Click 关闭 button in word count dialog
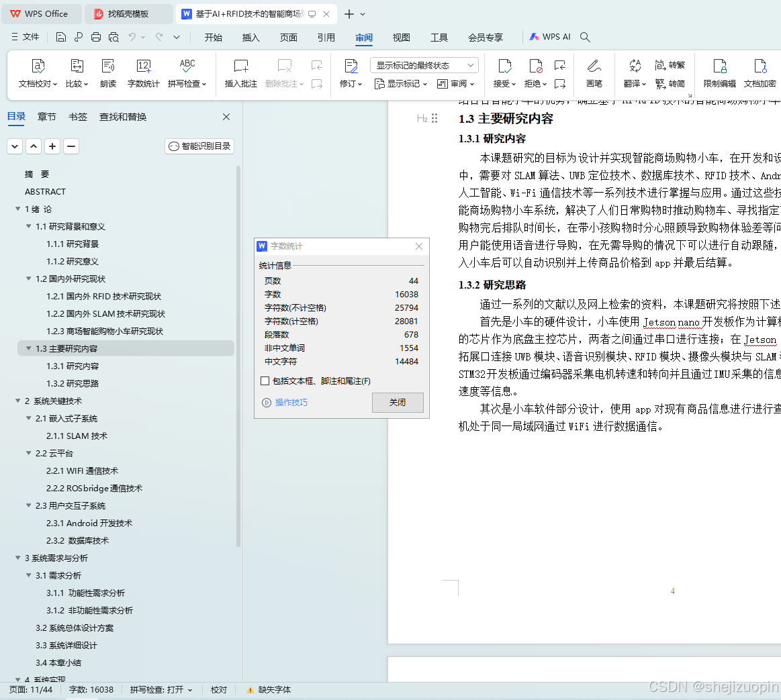The width and height of the screenshot is (781, 700). pyautogui.click(x=398, y=402)
